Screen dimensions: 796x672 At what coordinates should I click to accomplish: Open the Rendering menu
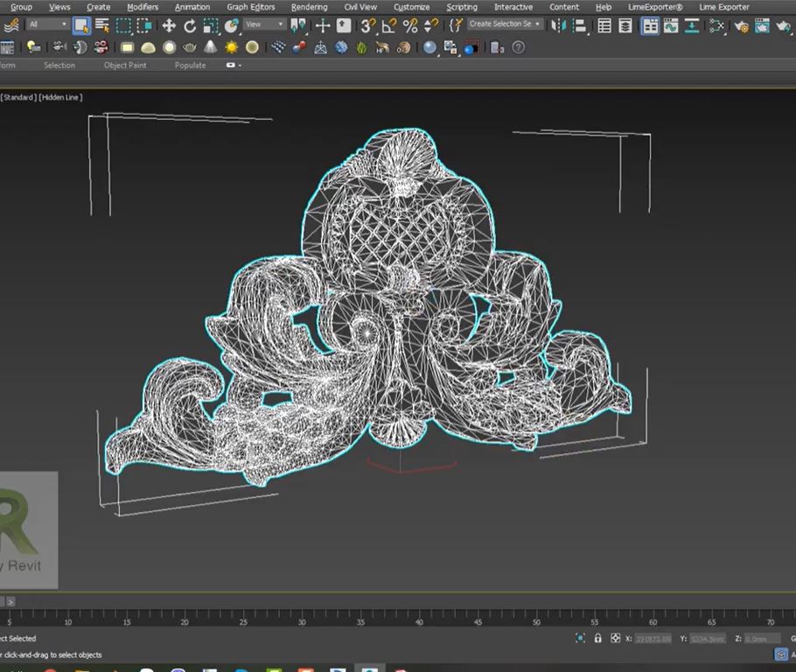309,7
